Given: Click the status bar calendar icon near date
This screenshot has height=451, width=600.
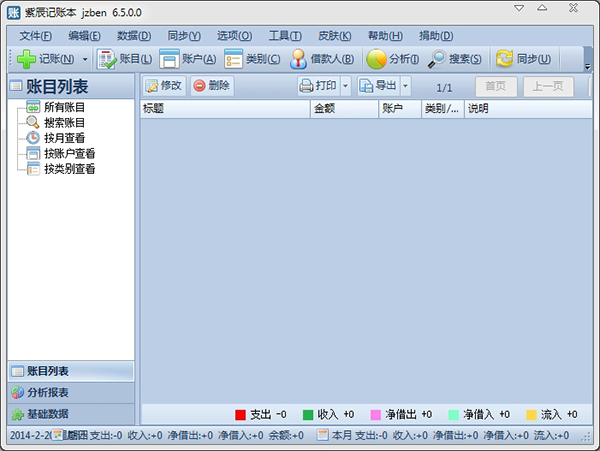Looking at the screenshot, I should tap(57, 435).
